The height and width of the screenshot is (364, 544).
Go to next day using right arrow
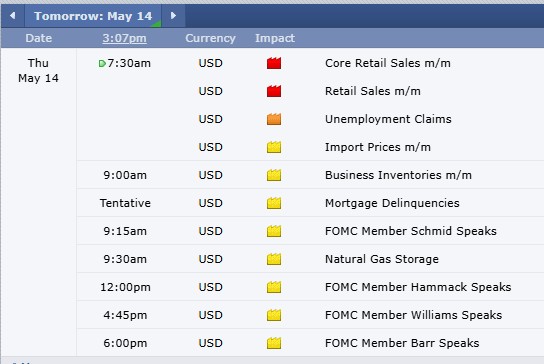tap(173, 16)
